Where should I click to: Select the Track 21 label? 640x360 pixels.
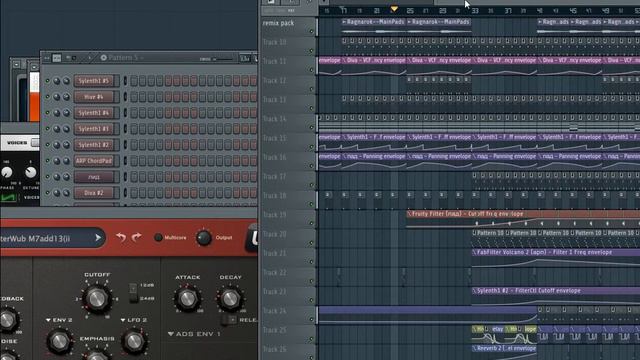pos(274,253)
